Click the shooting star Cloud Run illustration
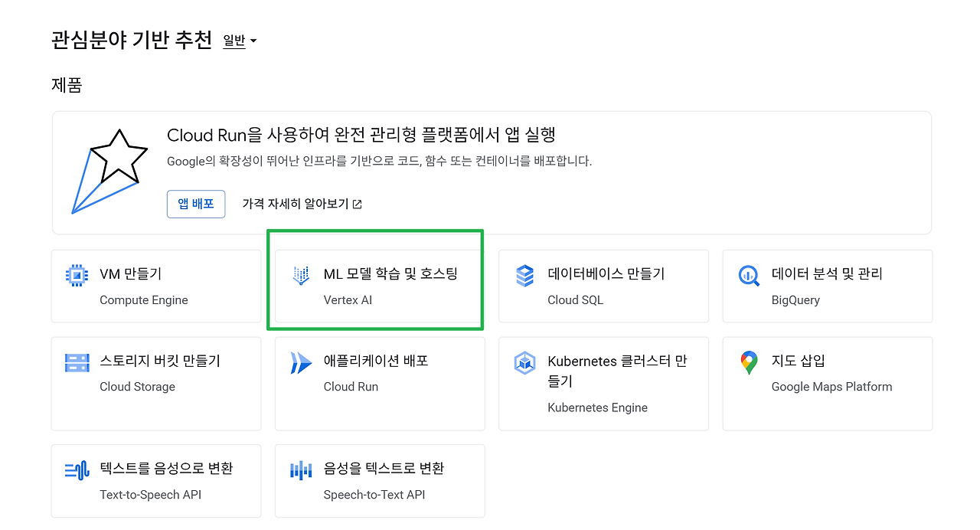Screen dimensions: 980x530 109,172
